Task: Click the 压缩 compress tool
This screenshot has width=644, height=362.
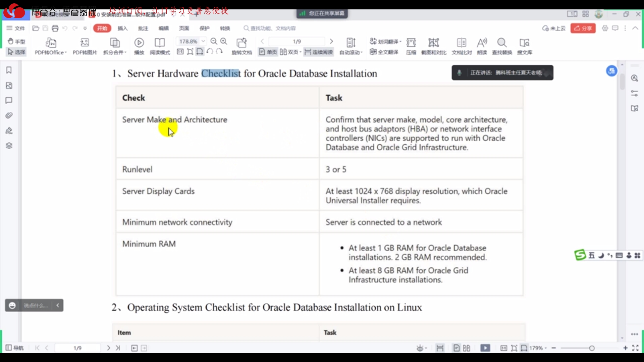Action: click(x=411, y=46)
